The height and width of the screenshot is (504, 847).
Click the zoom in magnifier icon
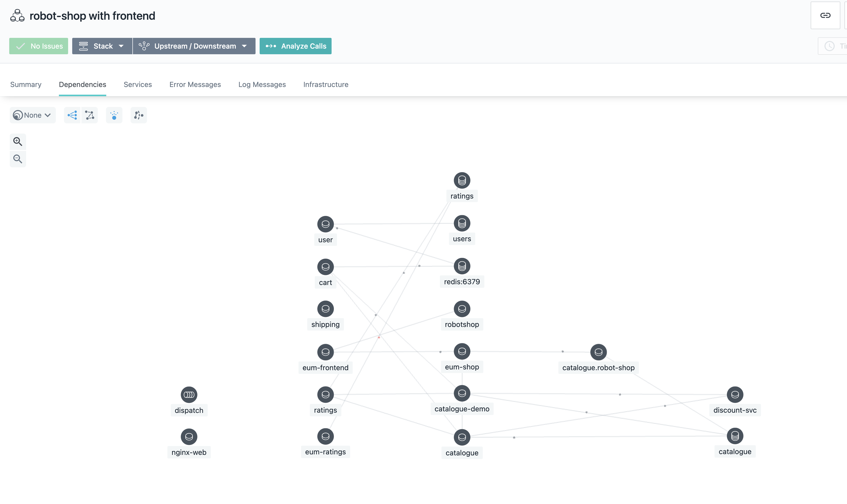tap(18, 141)
